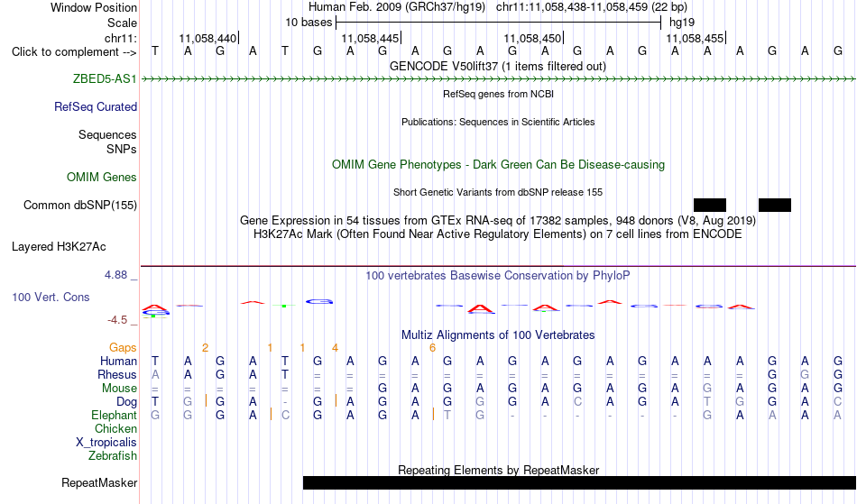The width and height of the screenshot is (857, 504).
Task: Click the 100 Vert. Cons label
Action: pos(51,297)
